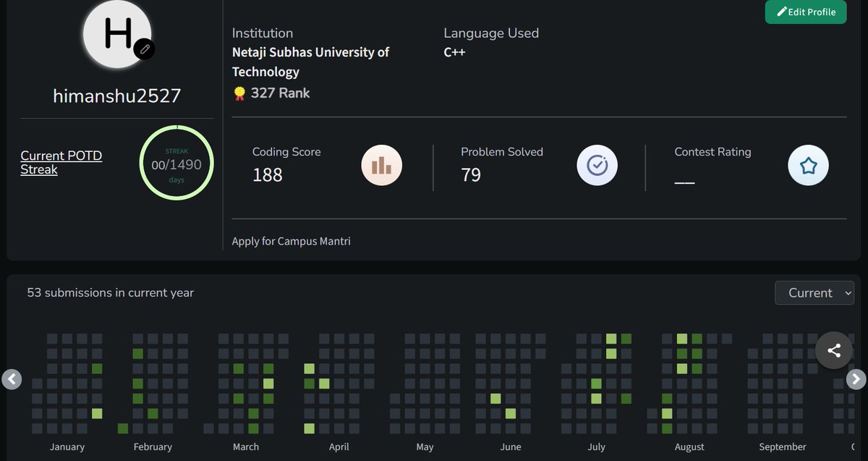Open Netaji Subhas University of Technology institution
Image resolution: width=868 pixels, height=461 pixels.
311,62
